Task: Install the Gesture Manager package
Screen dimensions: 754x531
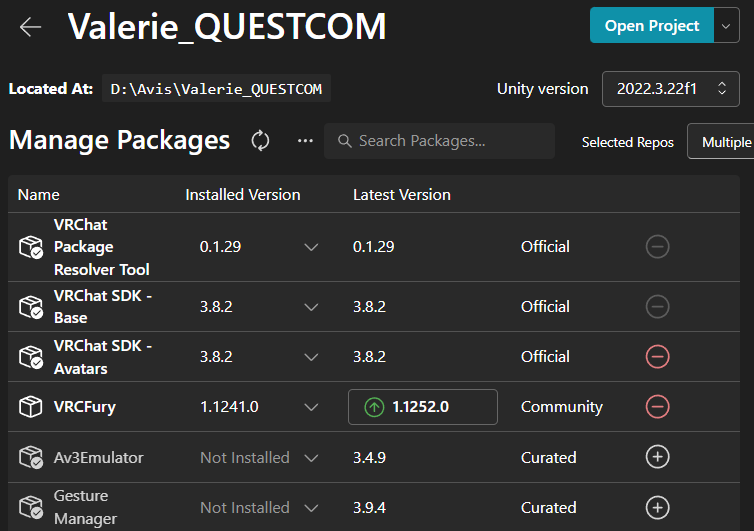Action: click(x=657, y=507)
